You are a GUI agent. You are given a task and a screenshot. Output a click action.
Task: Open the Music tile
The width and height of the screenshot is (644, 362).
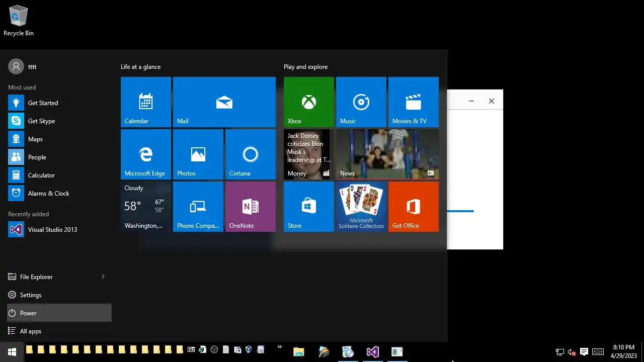(x=361, y=102)
